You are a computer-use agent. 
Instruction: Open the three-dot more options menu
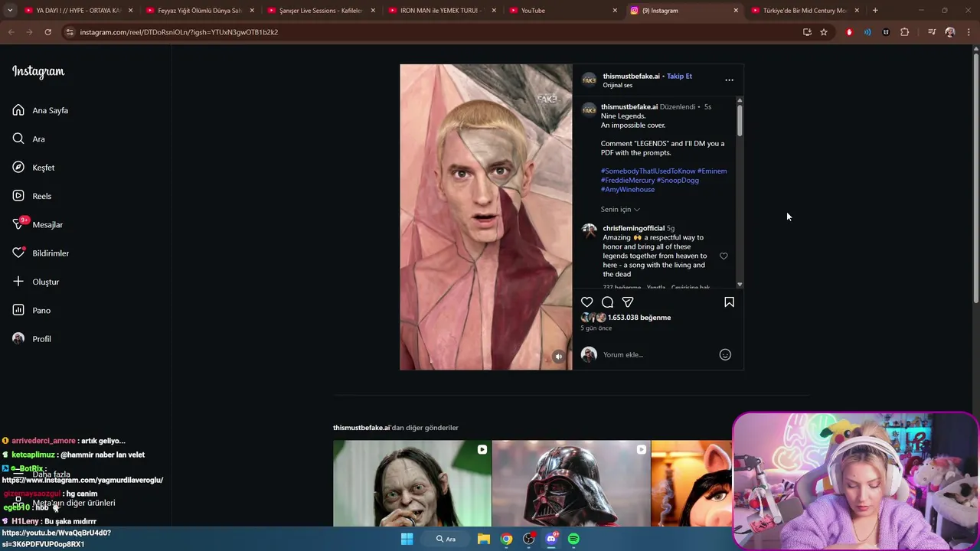(x=729, y=80)
